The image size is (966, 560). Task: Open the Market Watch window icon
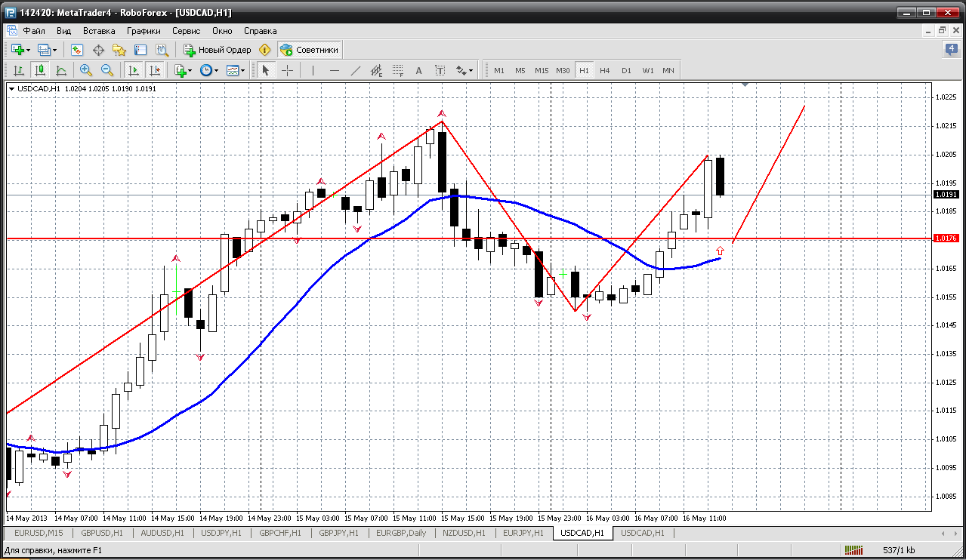(x=77, y=50)
